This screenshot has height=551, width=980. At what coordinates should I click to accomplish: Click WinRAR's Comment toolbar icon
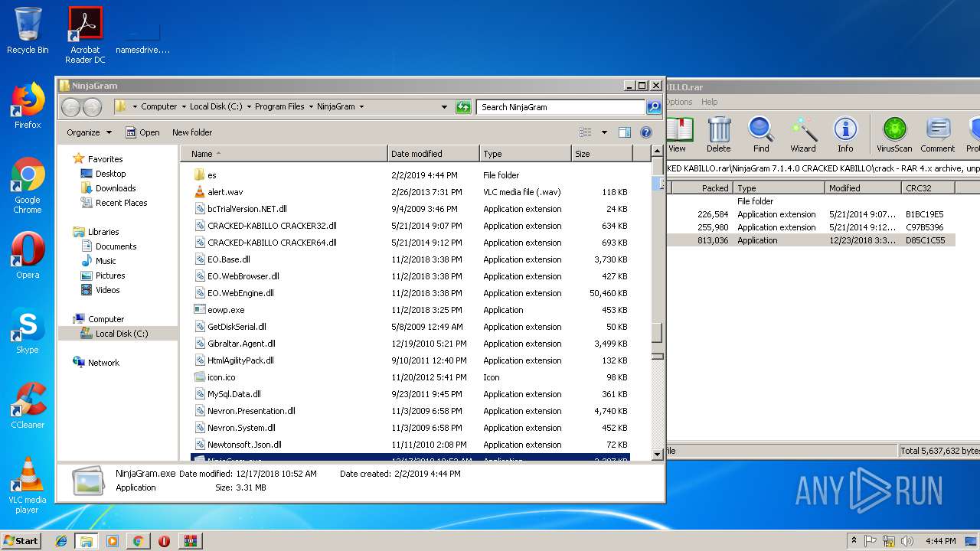[x=938, y=135]
